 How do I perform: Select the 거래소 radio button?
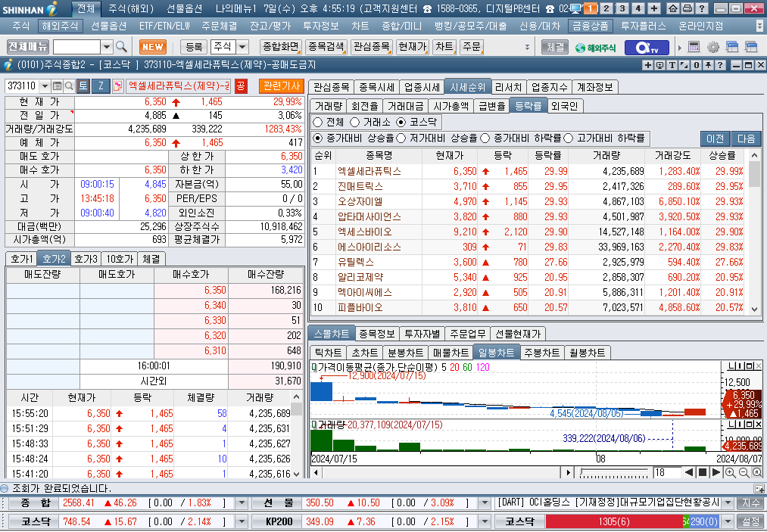click(355, 122)
